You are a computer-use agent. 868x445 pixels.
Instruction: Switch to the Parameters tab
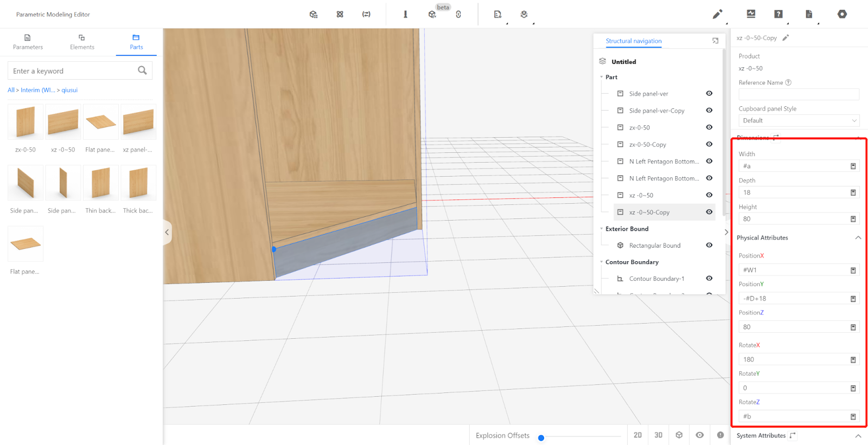coord(28,42)
